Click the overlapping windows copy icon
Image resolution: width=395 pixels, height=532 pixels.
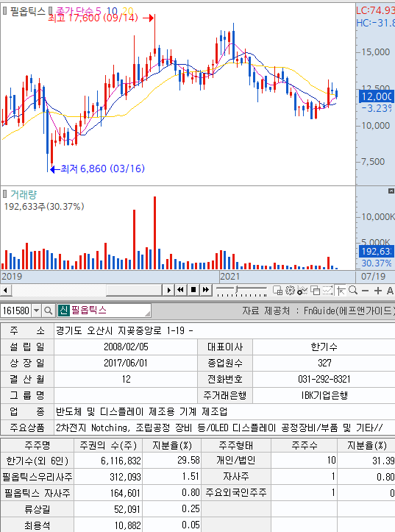pyautogui.click(x=316, y=291)
